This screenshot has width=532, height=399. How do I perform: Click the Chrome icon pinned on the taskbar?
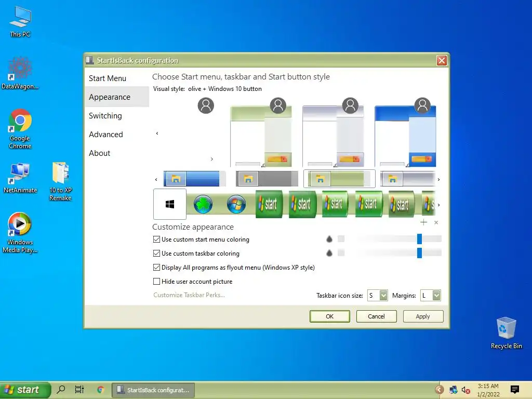(100, 390)
